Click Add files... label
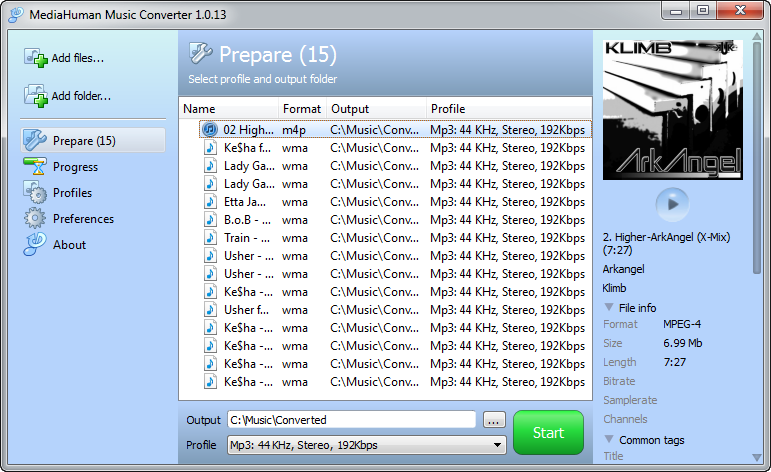Image resolution: width=771 pixels, height=472 pixels. click(x=78, y=58)
